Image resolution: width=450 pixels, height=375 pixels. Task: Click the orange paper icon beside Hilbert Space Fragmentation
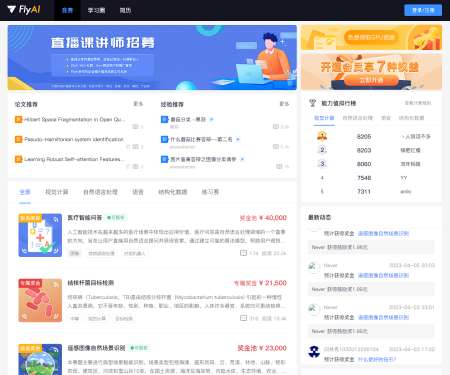click(x=19, y=119)
